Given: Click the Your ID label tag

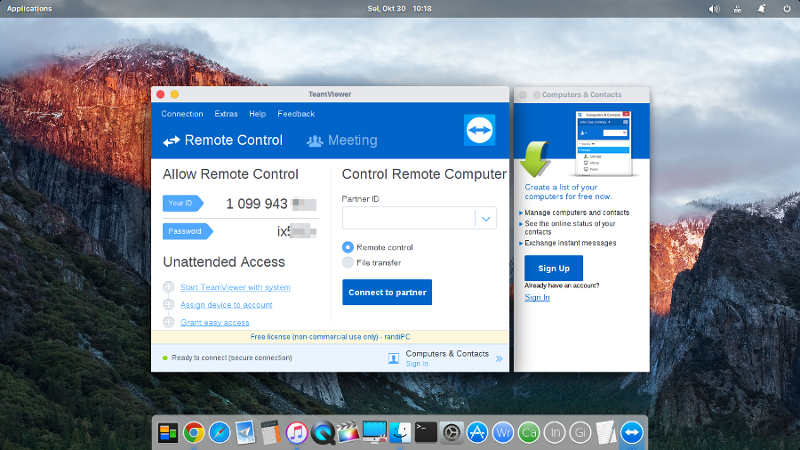Looking at the screenshot, I should pos(183,203).
